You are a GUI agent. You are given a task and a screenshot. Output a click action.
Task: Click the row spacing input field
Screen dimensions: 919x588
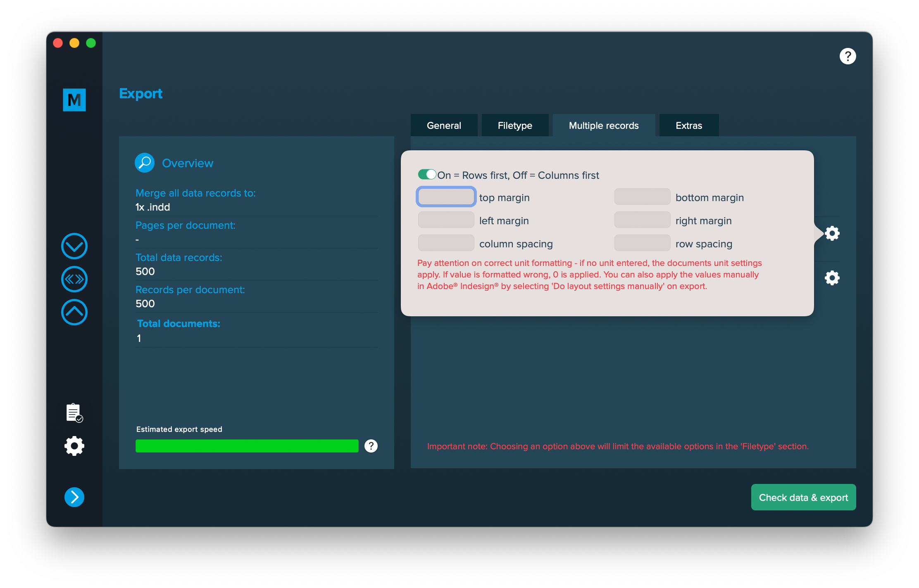[x=642, y=243]
